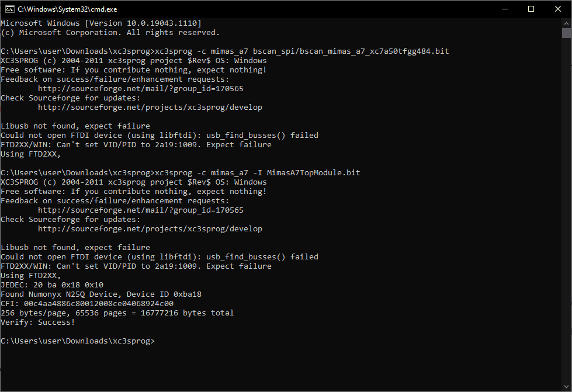Click the cmd.exe icon in title bar
Screen dimensions: 572x392
[9, 9]
